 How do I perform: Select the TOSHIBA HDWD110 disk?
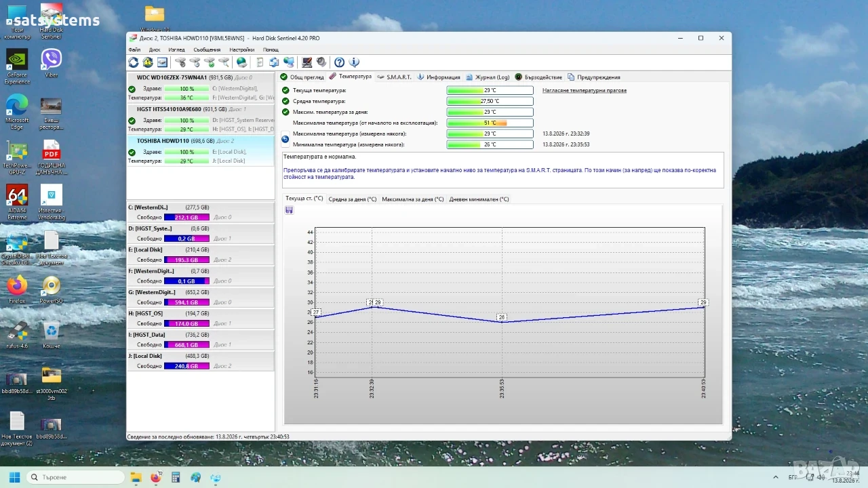click(201, 151)
